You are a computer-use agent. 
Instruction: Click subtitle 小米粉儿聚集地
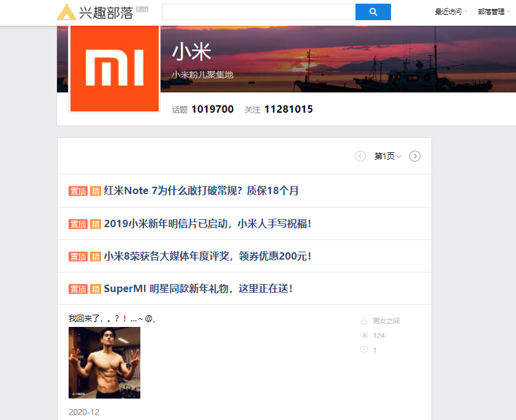point(202,75)
